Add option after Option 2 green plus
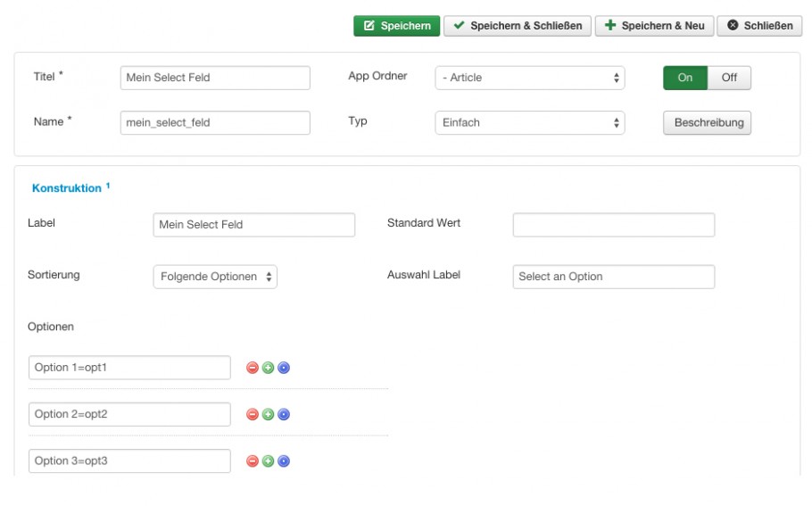 [268, 414]
